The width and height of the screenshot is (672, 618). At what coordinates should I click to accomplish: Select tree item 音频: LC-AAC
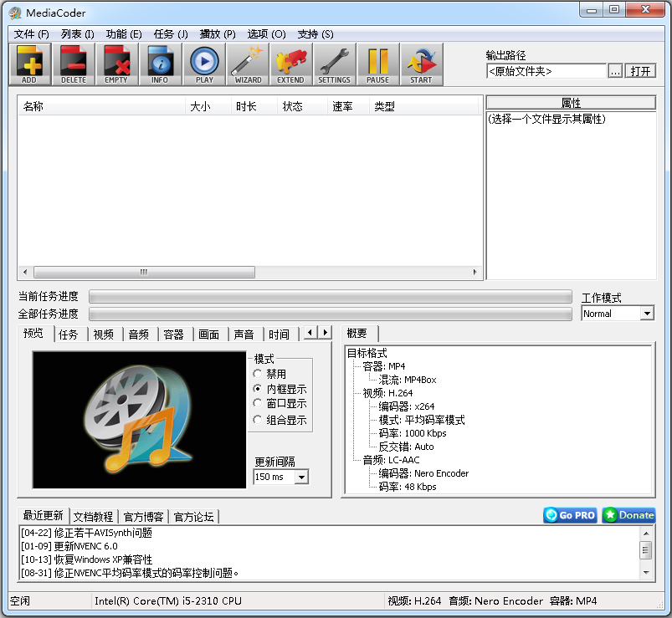391,460
